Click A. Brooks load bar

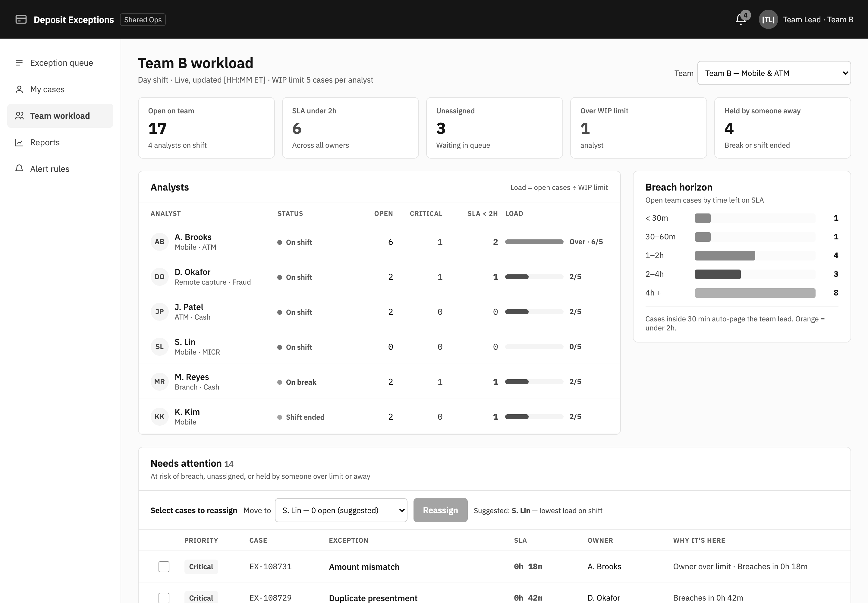pos(534,242)
